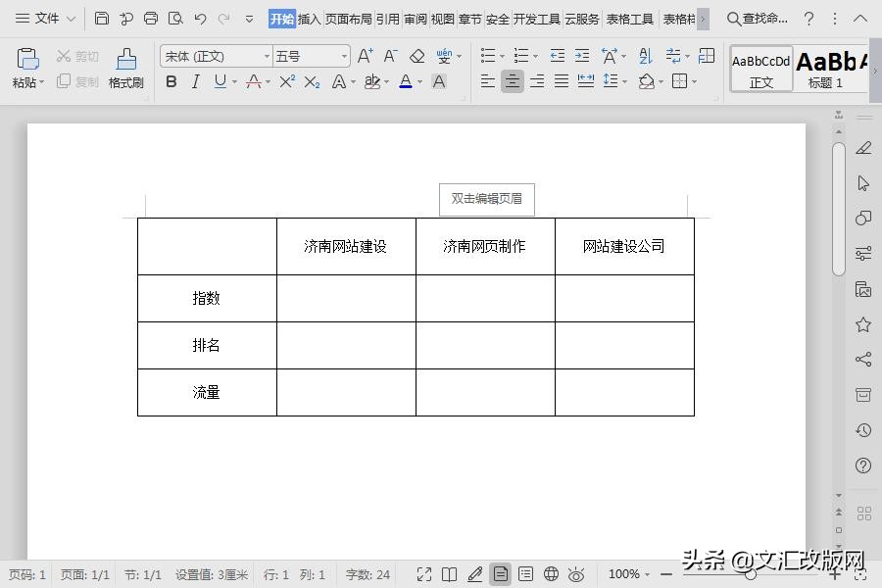Image resolution: width=882 pixels, height=588 pixels.
Task: Click the Paste icon
Action: point(26,61)
